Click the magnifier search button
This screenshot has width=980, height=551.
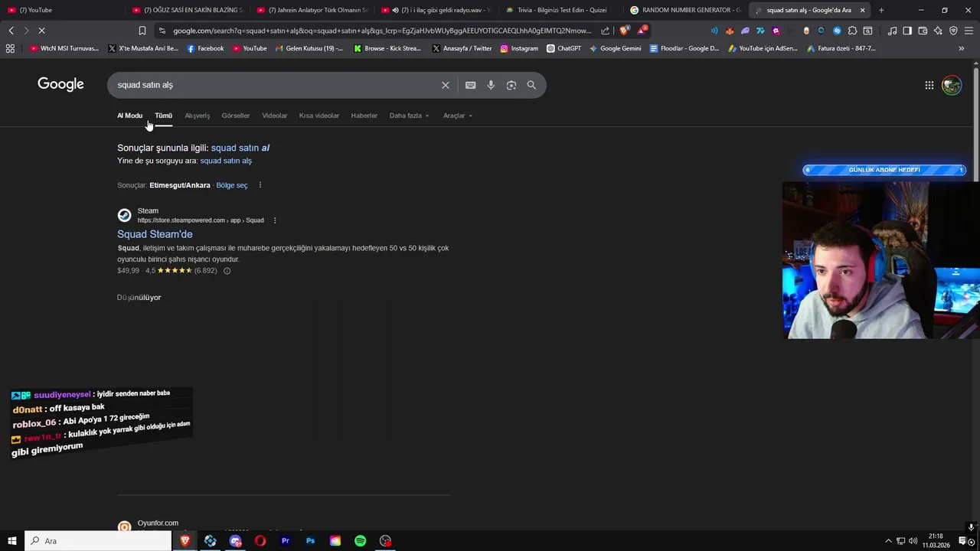[531, 85]
